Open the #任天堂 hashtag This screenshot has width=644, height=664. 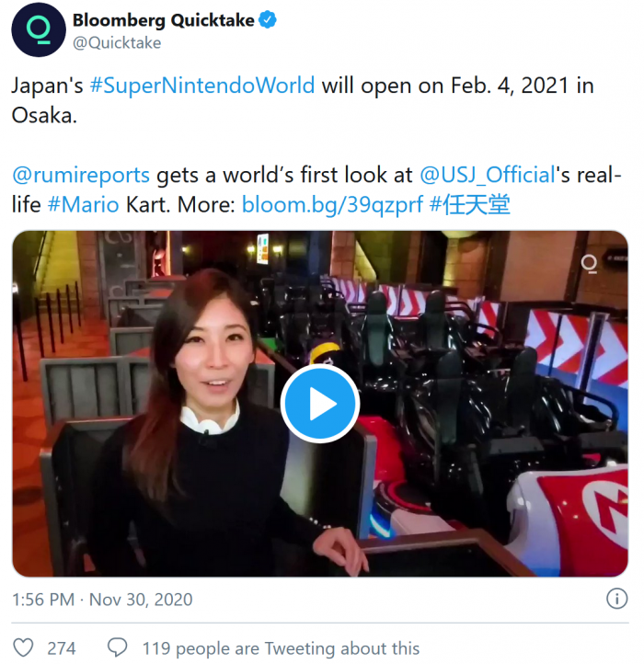coord(469,205)
